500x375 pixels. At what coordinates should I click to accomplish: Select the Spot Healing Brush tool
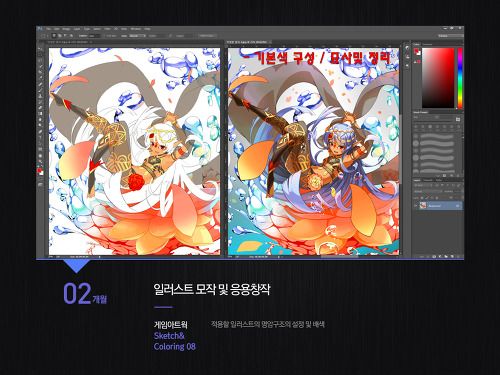pyautogui.click(x=40, y=85)
